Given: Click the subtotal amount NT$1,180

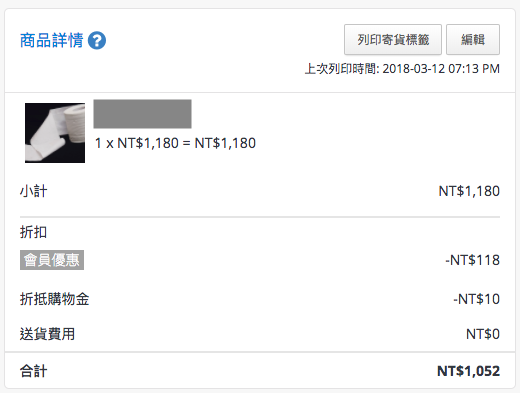Looking at the screenshot, I should coord(469,191).
